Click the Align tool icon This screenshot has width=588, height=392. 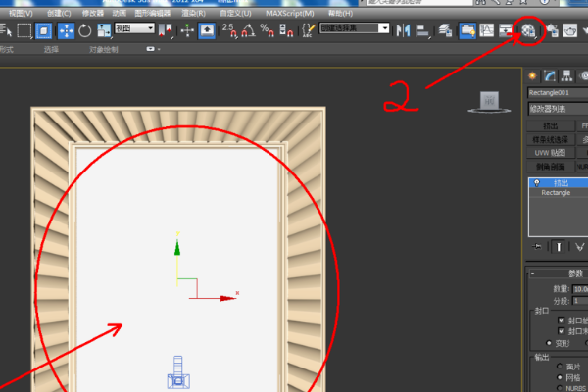[x=422, y=30]
